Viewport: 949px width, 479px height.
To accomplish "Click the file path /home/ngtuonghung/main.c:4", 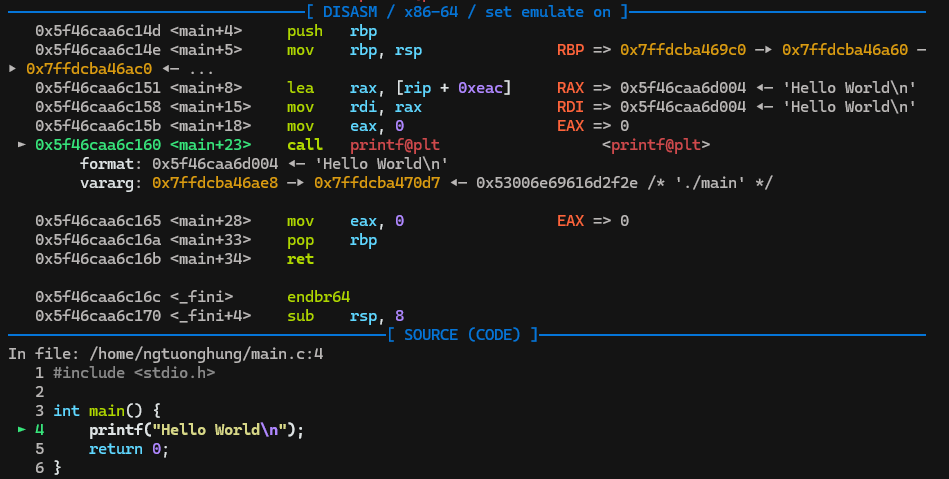I will (205, 354).
